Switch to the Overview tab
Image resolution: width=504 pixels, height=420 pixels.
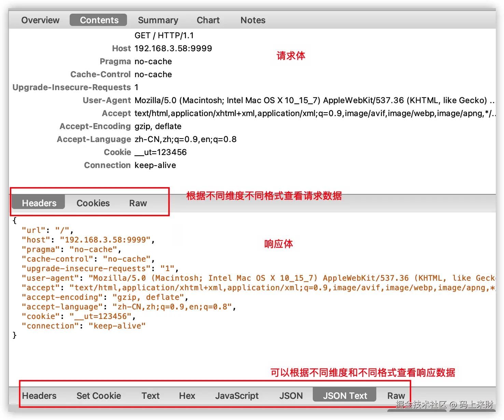(40, 20)
